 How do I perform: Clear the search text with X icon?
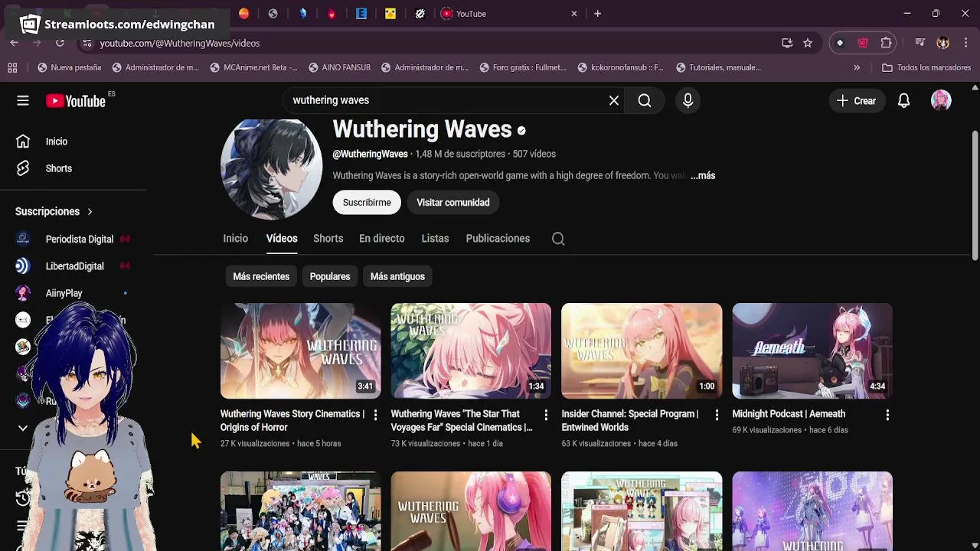(x=614, y=100)
